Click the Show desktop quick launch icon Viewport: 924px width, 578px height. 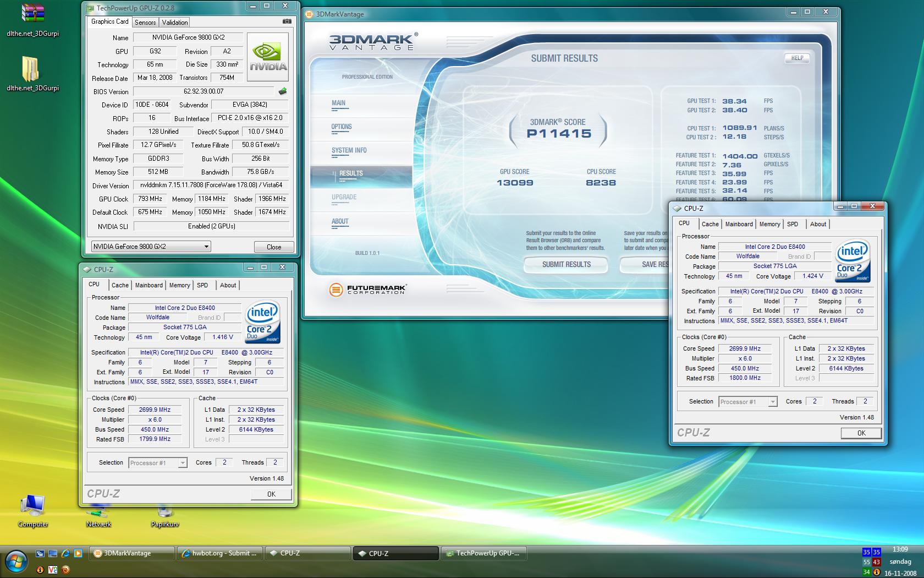pos(53,553)
